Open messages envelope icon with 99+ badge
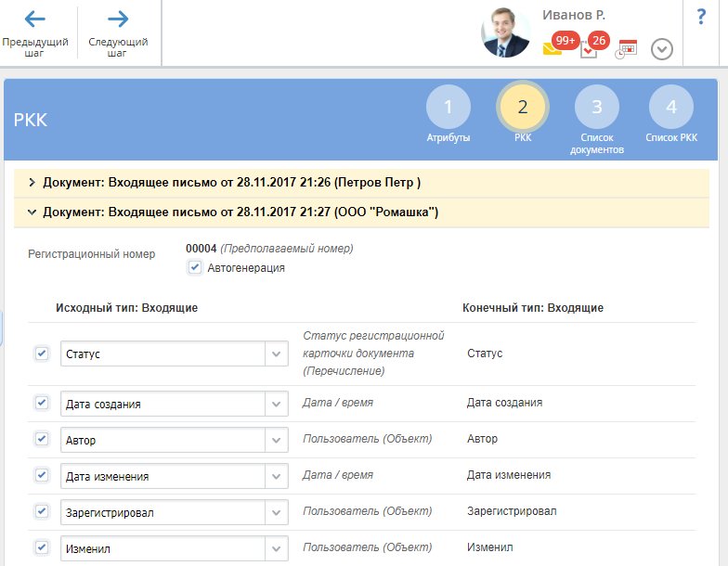 point(552,48)
